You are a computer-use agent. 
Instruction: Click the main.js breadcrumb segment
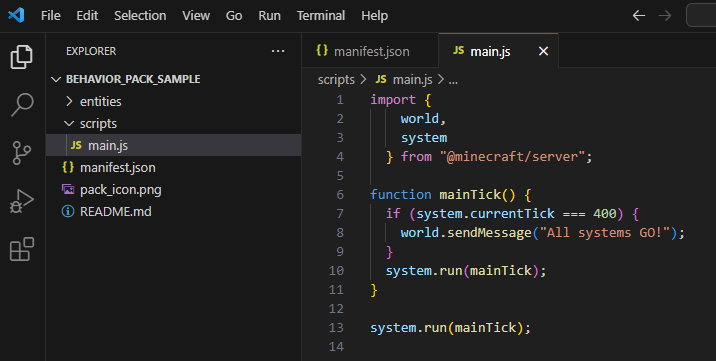tap(412, 79)
